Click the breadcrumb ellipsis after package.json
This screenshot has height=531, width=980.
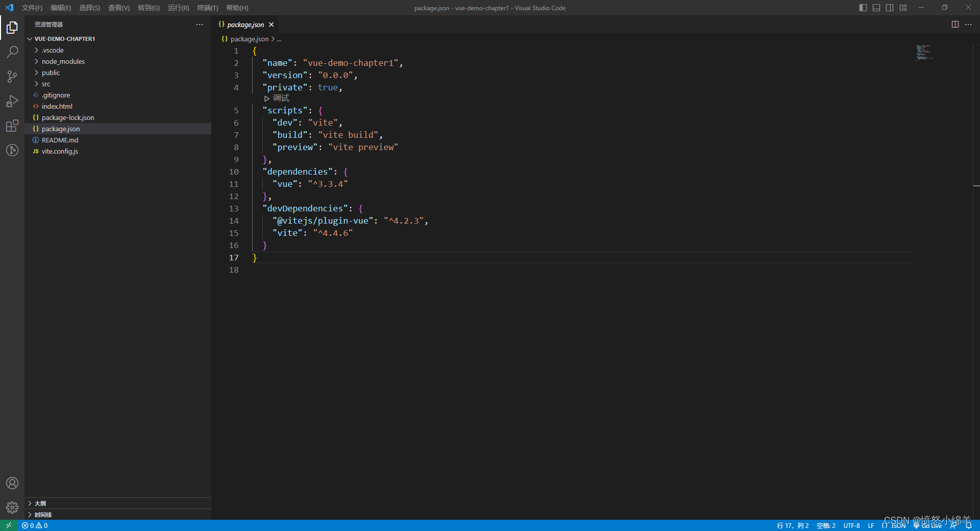point(279,39)
